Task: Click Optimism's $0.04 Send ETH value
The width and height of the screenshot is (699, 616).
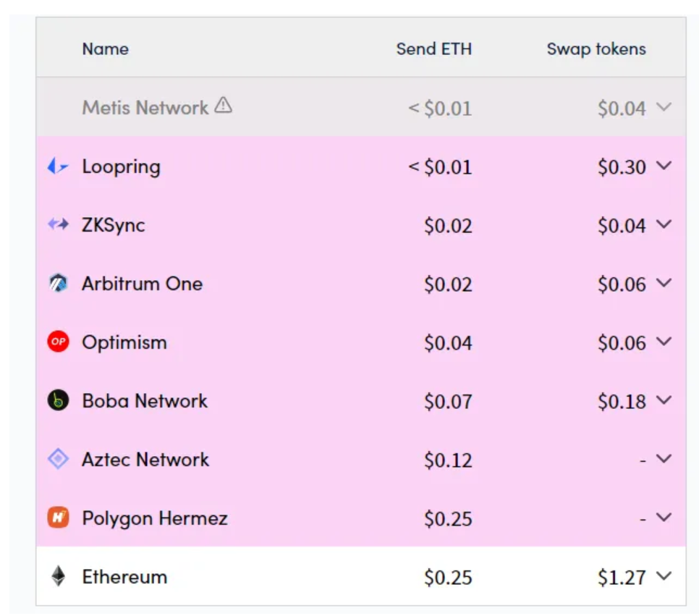Action: 448,343
